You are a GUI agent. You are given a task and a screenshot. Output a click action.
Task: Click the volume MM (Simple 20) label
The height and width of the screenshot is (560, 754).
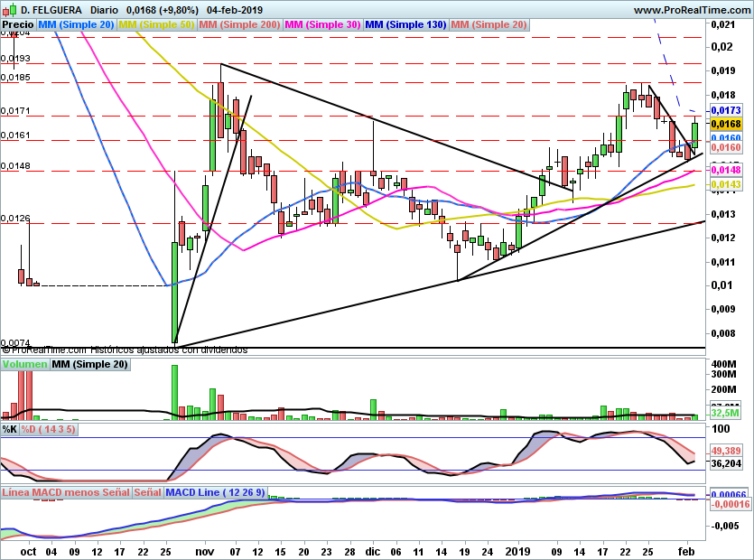pos(89,364)
